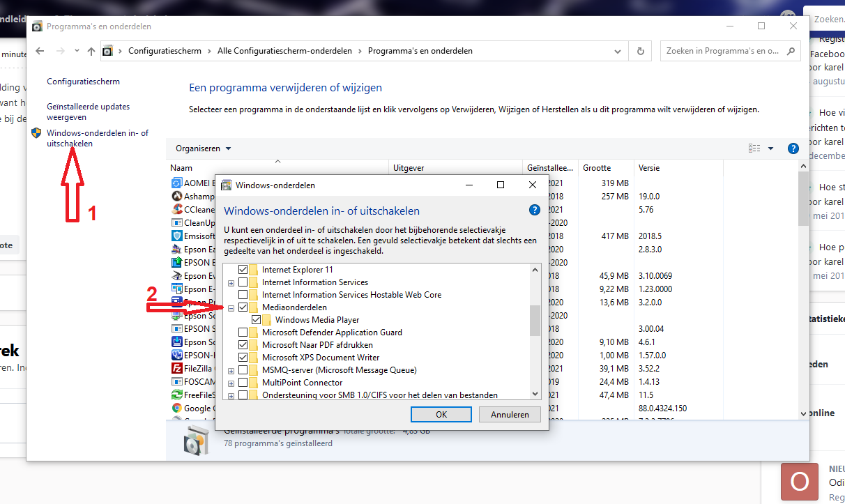This screenshot has width=845, height=504.
Task: Click Annuleren in the Windows-onderdelen dialog
Action: 510,414
